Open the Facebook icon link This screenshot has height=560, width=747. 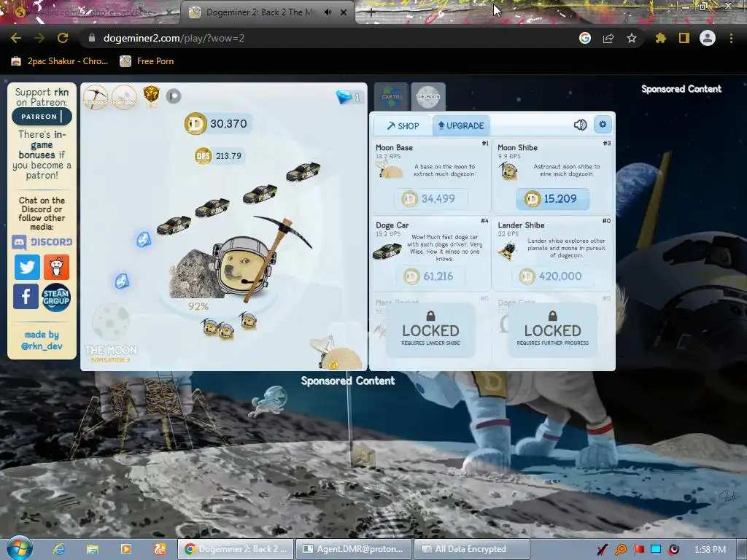point(26,296)
